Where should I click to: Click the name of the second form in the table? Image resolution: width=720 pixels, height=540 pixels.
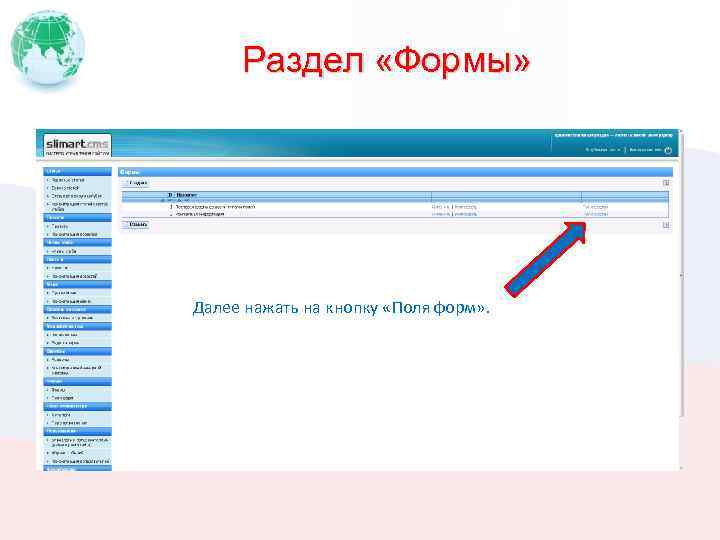click(x=200, y=214)
